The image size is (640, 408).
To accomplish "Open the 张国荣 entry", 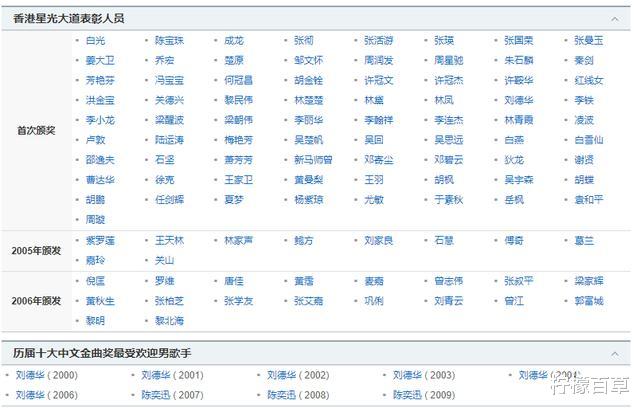I will (x=519, y=40).
